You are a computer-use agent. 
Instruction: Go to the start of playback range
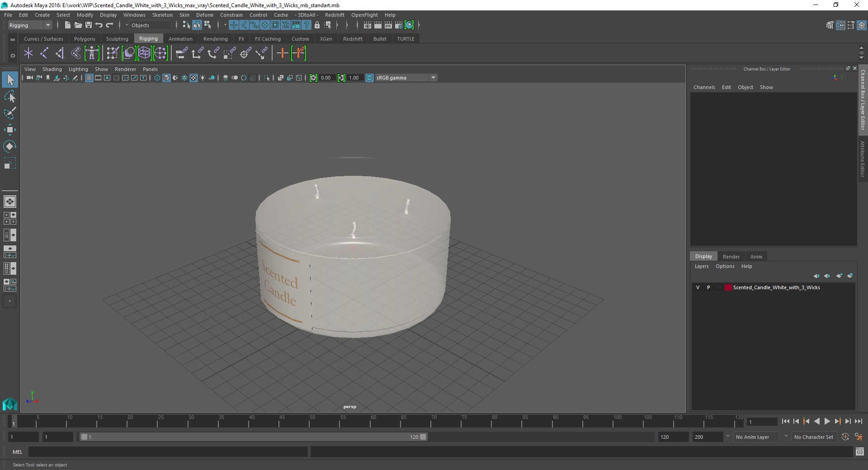[786, 421]
